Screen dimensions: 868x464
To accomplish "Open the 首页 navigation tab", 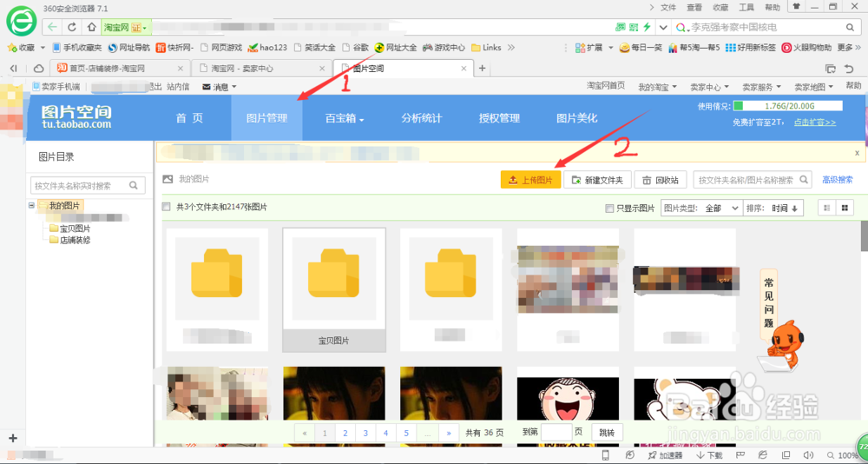I will coord(189,118).
